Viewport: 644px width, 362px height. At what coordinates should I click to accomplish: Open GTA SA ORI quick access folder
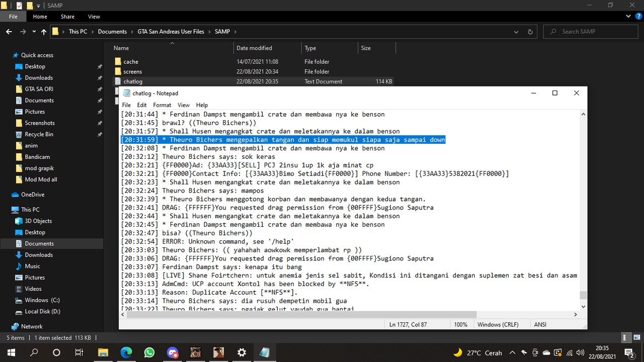39,89
